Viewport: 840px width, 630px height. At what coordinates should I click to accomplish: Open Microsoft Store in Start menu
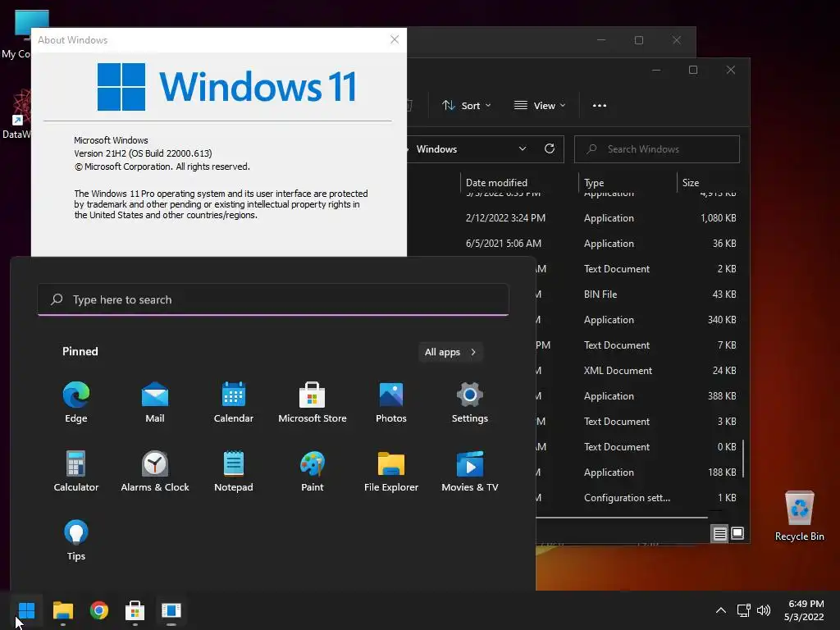point(313,402)
